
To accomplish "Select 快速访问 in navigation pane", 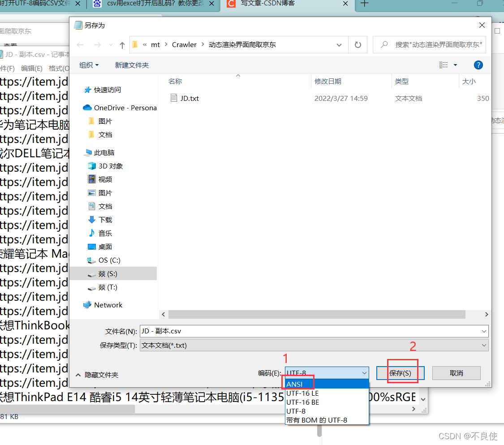I will pyautogui.click(x=107, y=90).
